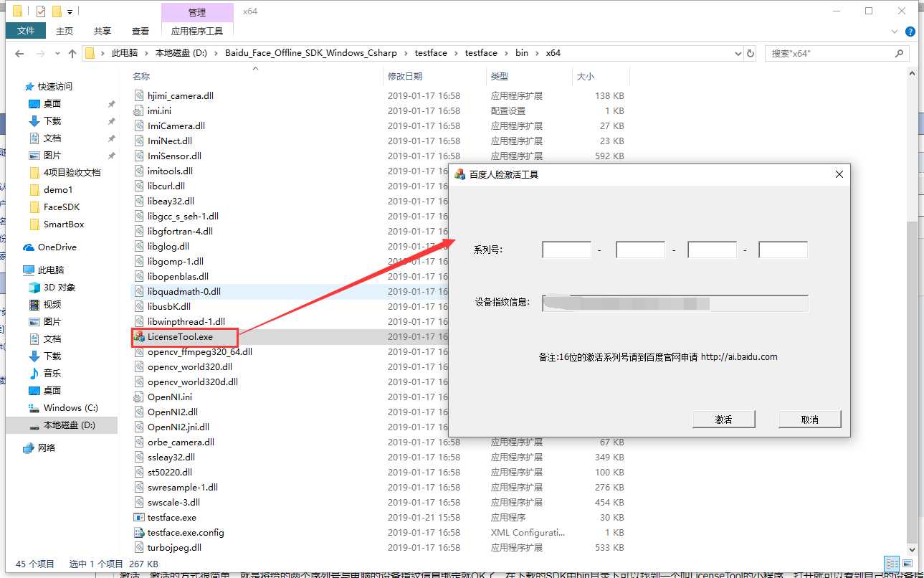This screenshot has width=924, height=578.
Task: Select opencv_world320.dll file
Action: point(189,366)
